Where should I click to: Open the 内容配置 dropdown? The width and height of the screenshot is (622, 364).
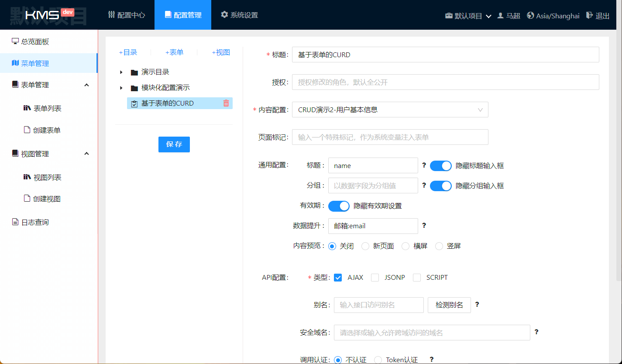390,110
